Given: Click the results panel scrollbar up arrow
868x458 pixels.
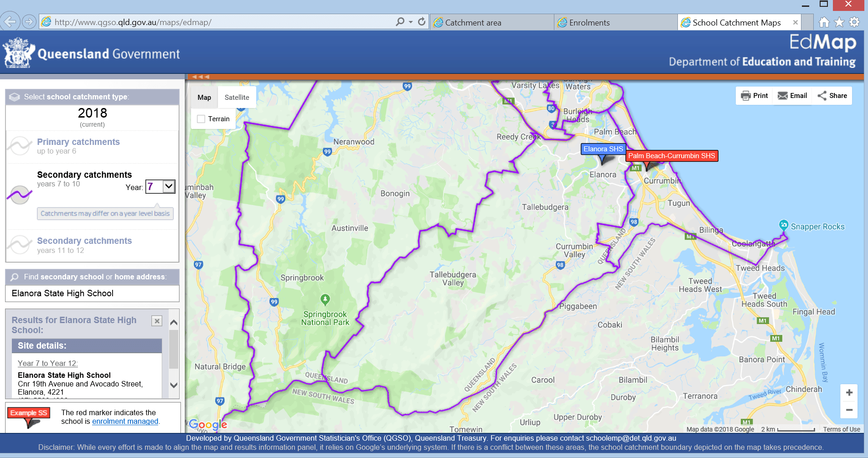Looking at the screenshot, I should [174, 322].
